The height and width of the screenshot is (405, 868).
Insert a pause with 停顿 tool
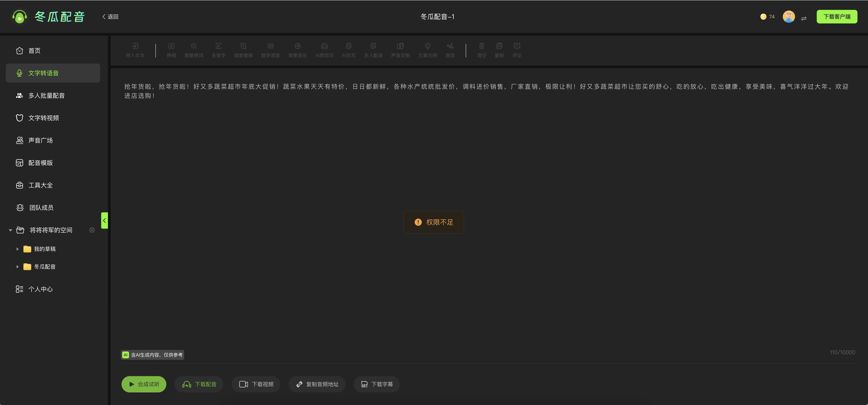pos(171,47)
